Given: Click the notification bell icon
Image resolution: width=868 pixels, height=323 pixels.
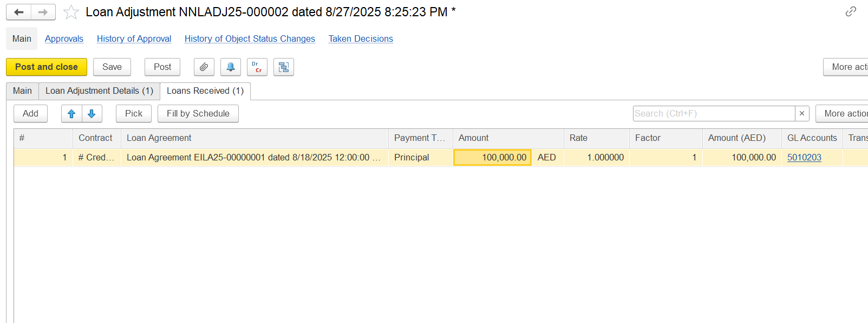Looking at the screenshot, I should tap(231, 67).
